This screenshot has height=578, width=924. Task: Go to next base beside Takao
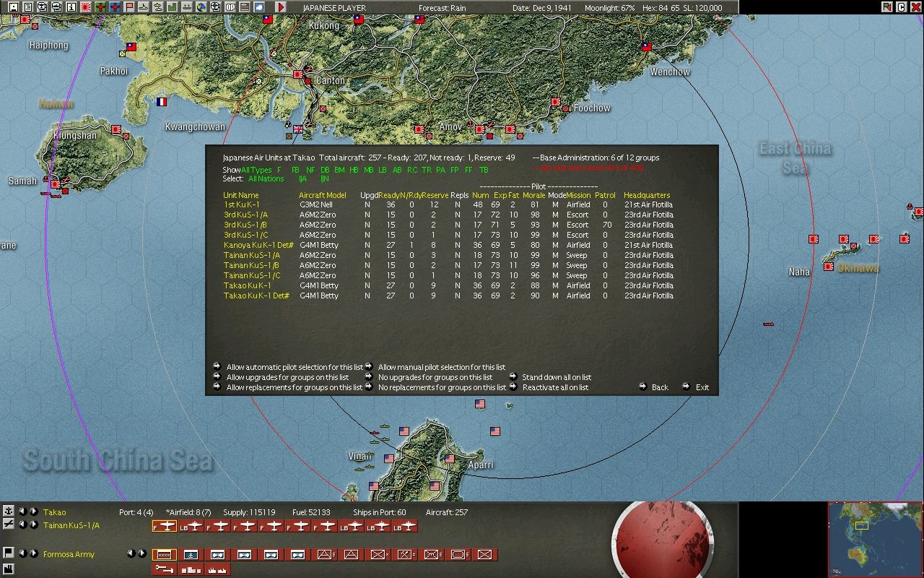point(33,512)
